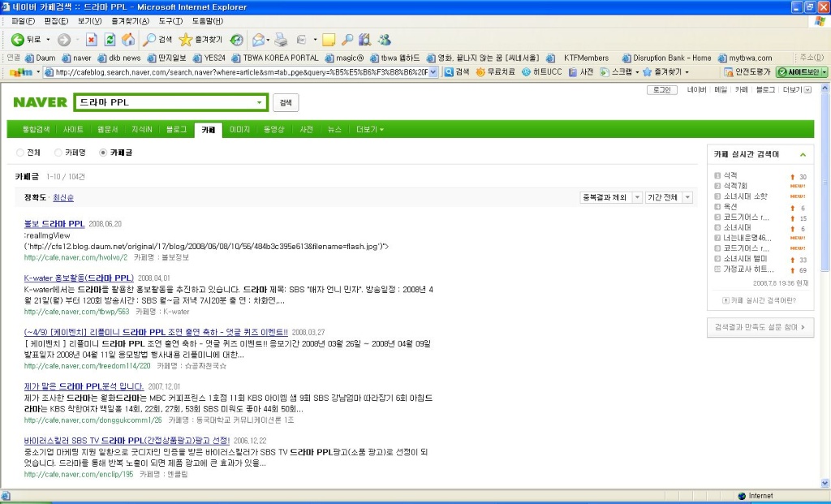The image size is (831, 504).
Task: Click the browser address bar URL field
Action: [241, 72]
